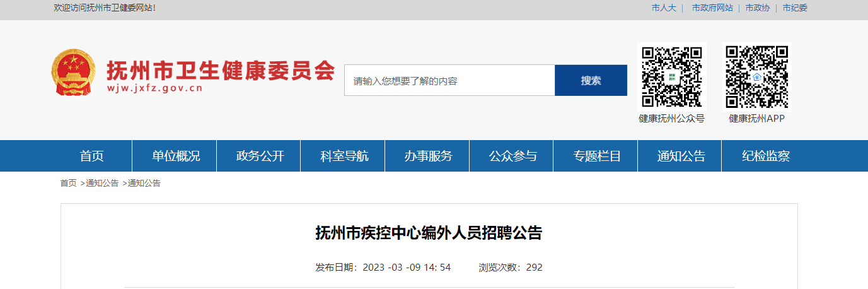Screen dimensions: 868x289
Task: Click the 健康抚州APP QR code
Action: click(x=757, y=77)
